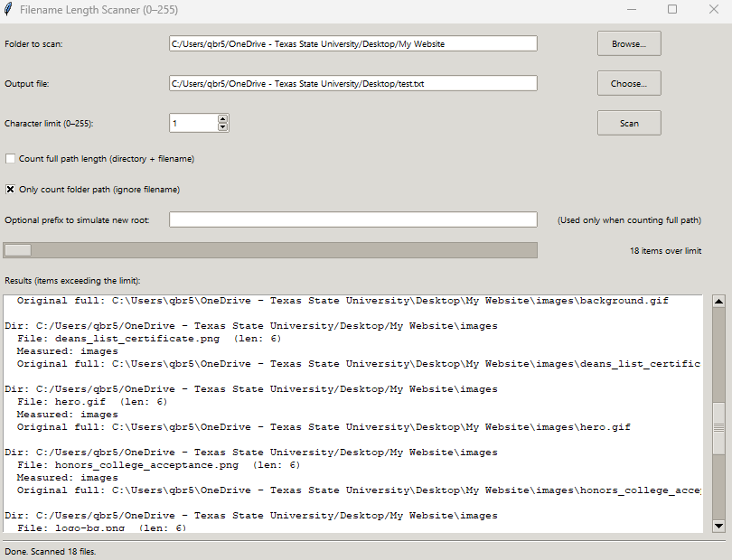Click the Python feather icon in title bar
This screenshot has height=560, width=732.
(10, 10)
